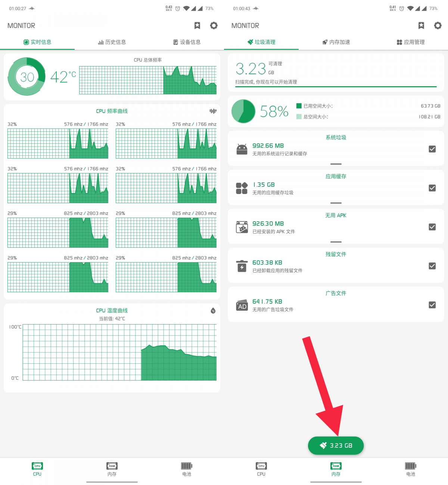Switch to the 设备信息 tab
Image resolution: width=448 pixels, height=485 pixels.
click(187, 42)
